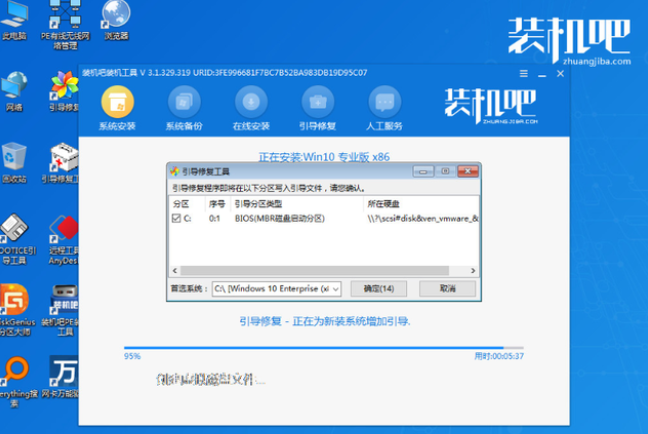Click the right scroll arrow in partition list
The width and height of the screenshot is (648, 434).
pyautogui.click(x=473, y=271)
